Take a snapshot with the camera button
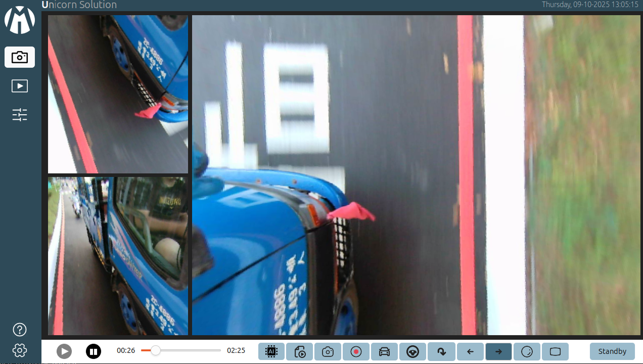This screenshot has height=364, width=643. (x=328, y=351)
